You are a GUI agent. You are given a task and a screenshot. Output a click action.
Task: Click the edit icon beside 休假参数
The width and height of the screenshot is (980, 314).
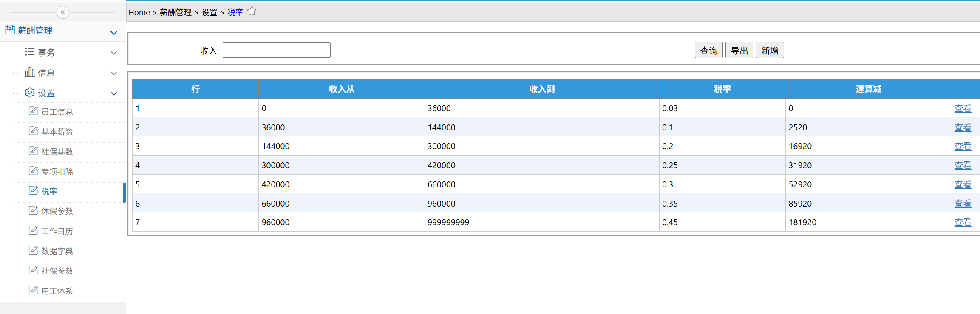(x=33, y=210)
